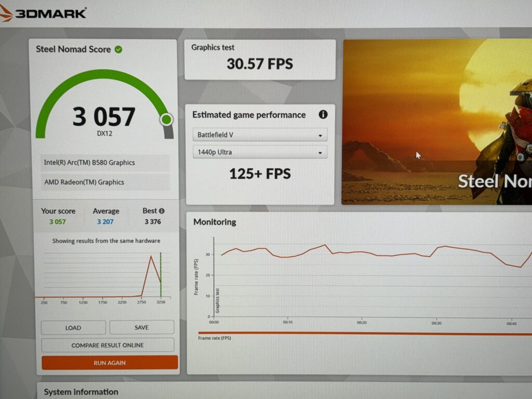Click the Best score value 3 376
The image size is (532, 399).
point(153,222)
